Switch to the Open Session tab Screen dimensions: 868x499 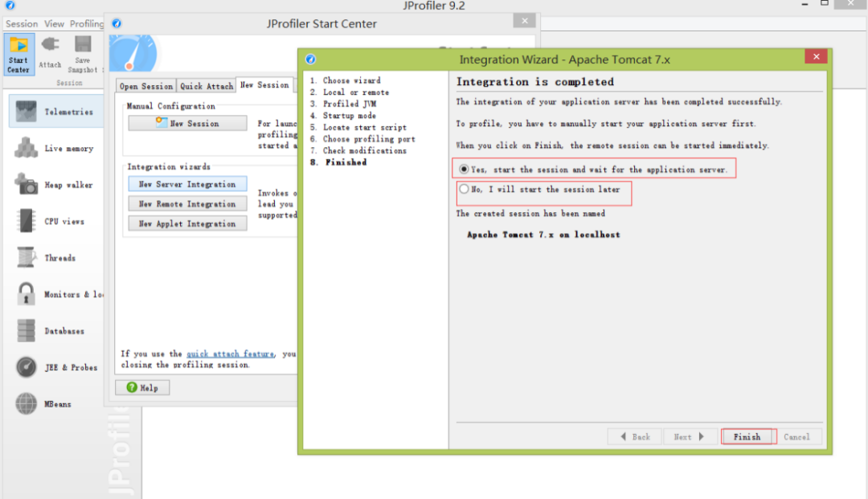[x=146, y=86]
